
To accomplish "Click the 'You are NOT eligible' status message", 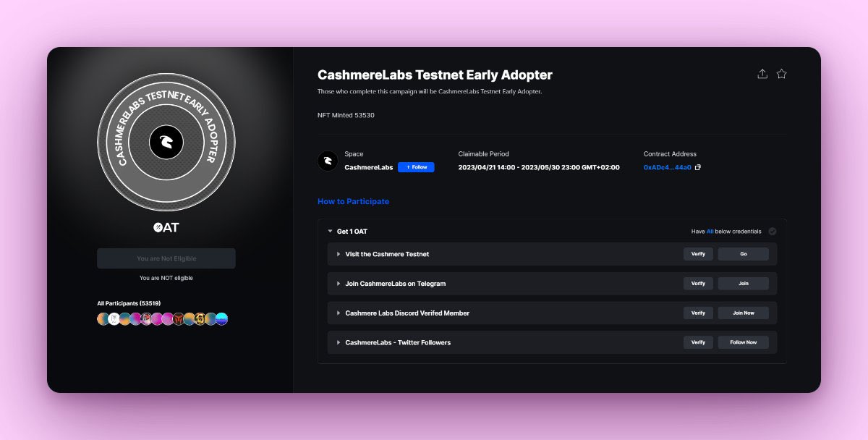I will point(166,278).
